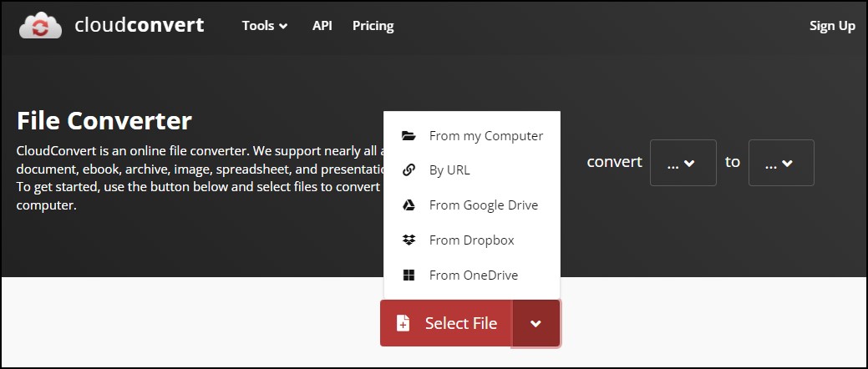Image resolution: width=868 pixels, height=369 pixels.
Task: Click the CloudConvert cloud logo icon
Action: click(x=41, y=25)
